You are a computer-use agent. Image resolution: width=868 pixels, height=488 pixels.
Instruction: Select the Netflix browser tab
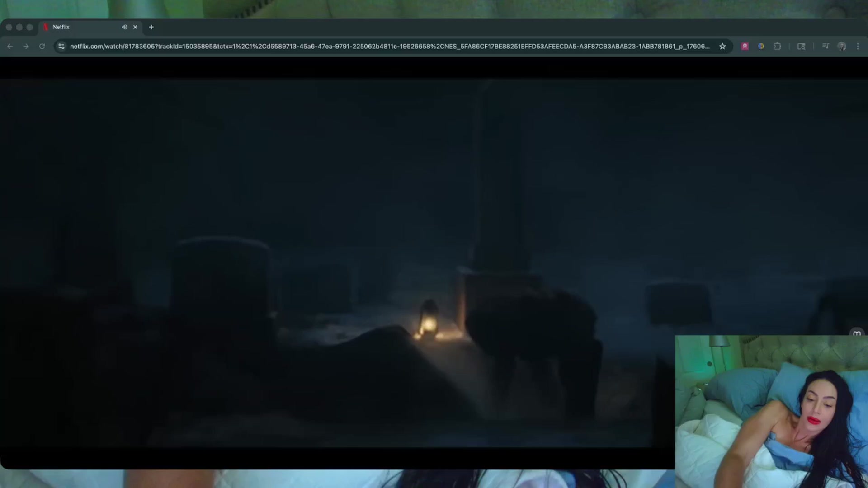click(90, 27)
